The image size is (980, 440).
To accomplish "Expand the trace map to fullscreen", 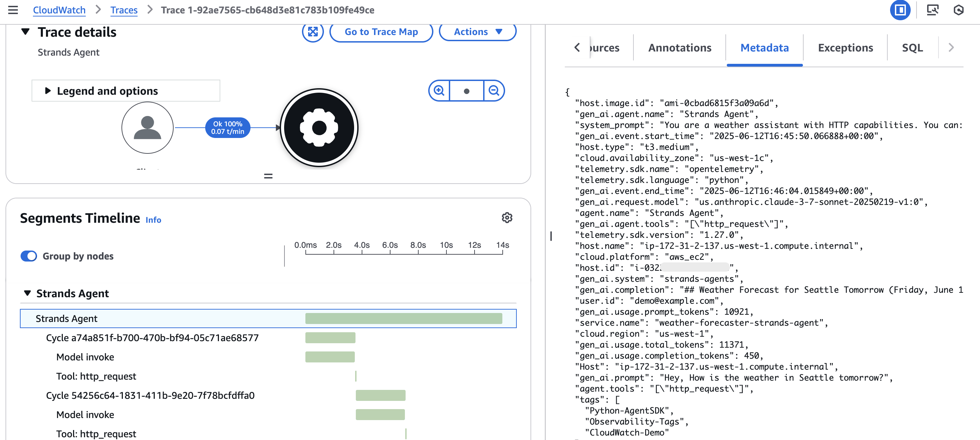I will [x=313, y=32].
